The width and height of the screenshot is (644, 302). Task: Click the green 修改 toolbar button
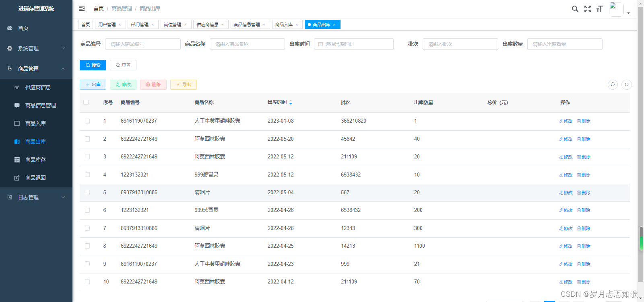123,84
